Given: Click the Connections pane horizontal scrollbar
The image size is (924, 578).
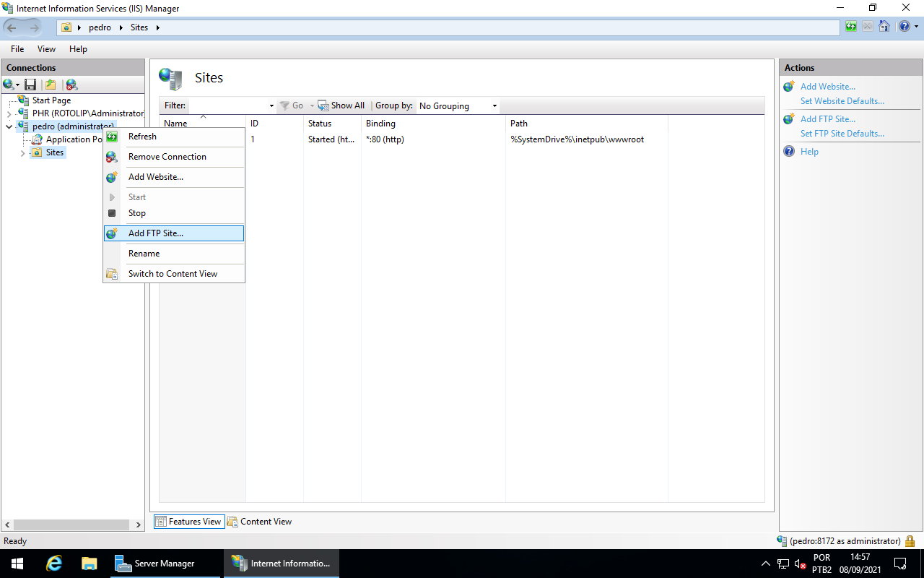Looking at the screenshot, I should (72, 525).
